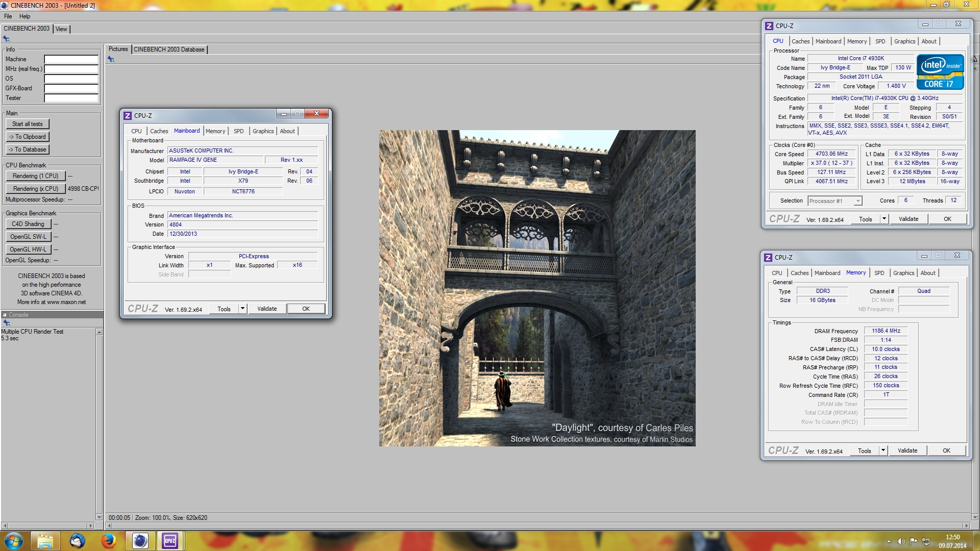Open SPD tab in Memory CPU-Z window
This screenshot has height=551, width=980.
pos(879,273)
